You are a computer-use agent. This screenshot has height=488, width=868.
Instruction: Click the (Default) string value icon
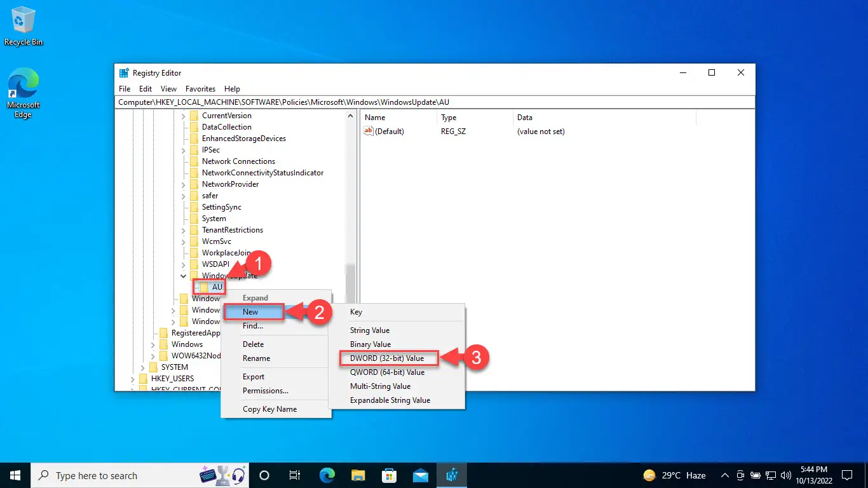[x=368, y=132]
